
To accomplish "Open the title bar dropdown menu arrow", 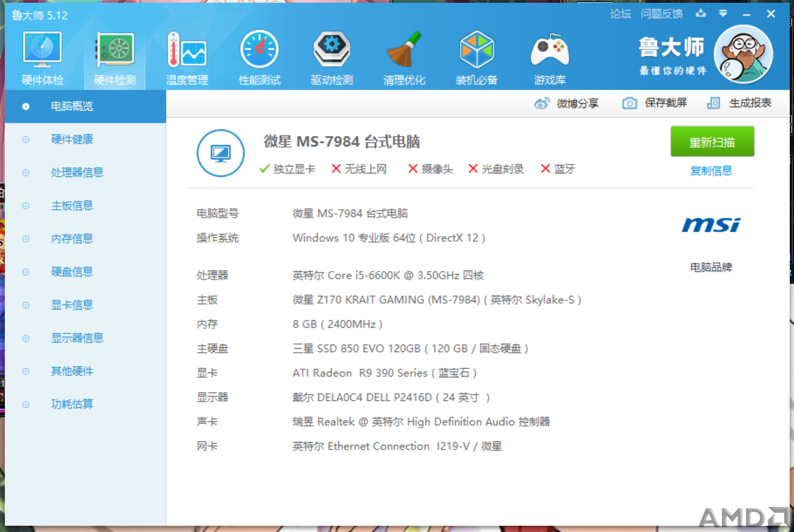I will (x=723, y=14).
